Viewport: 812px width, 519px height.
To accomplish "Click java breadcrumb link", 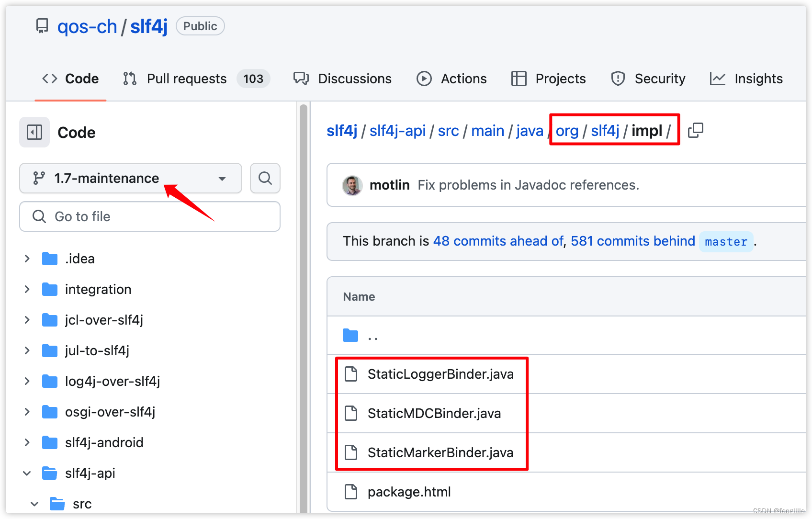I will (530, 131).
